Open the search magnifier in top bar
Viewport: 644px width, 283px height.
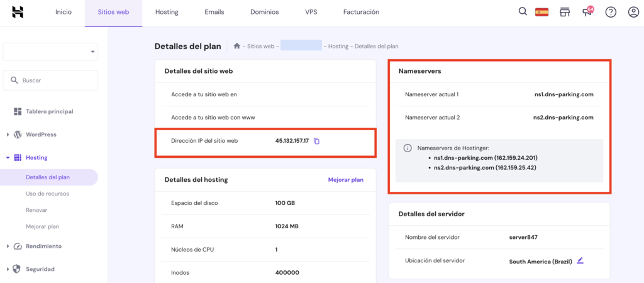(x=523, y=12)
